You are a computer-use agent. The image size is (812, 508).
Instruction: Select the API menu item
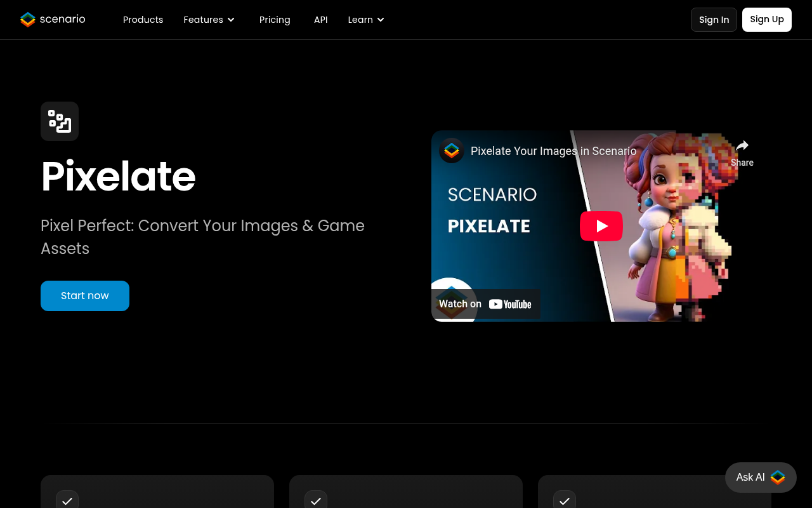(321, 20)
